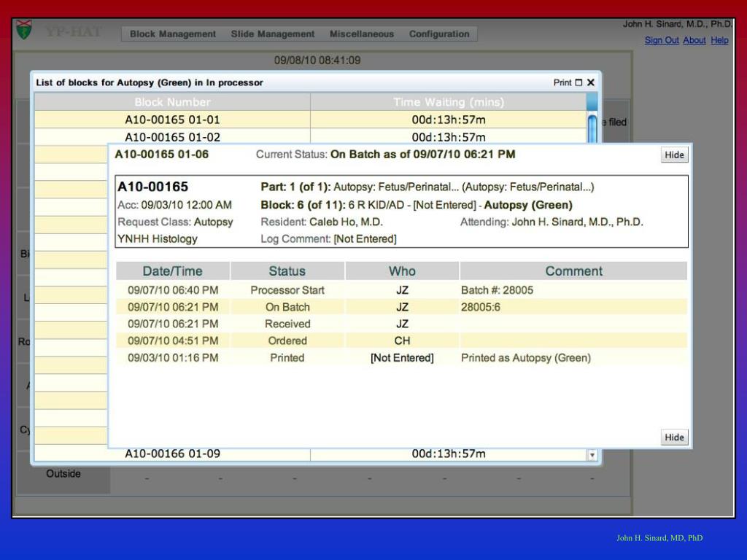The height and width of the screenshot is (560, 747).
Task: Click resident name 'Caleb Ho, M.D.'
Action: point(346,222)
